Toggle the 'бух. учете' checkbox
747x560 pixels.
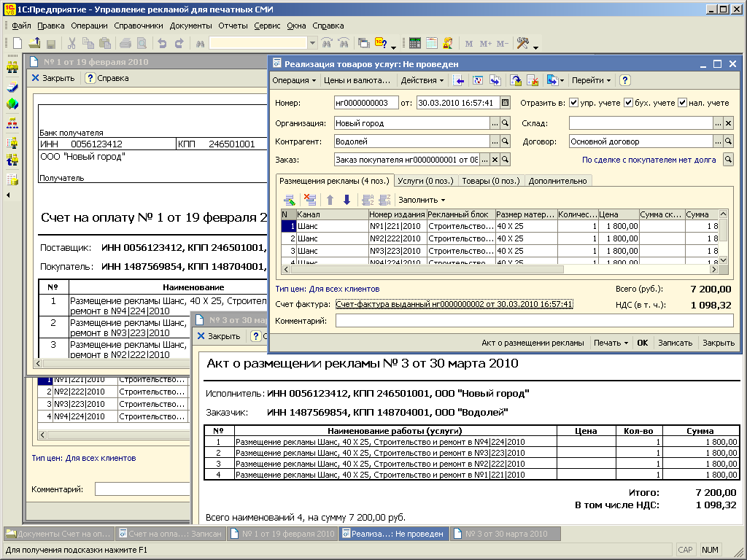628,103
